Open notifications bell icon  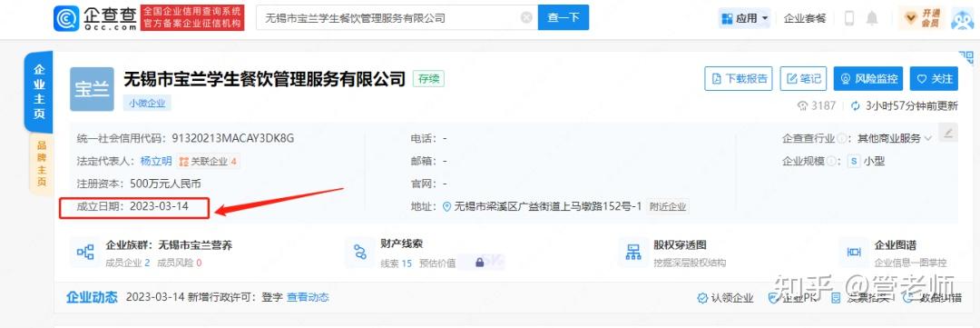click(x=872, y=18)
